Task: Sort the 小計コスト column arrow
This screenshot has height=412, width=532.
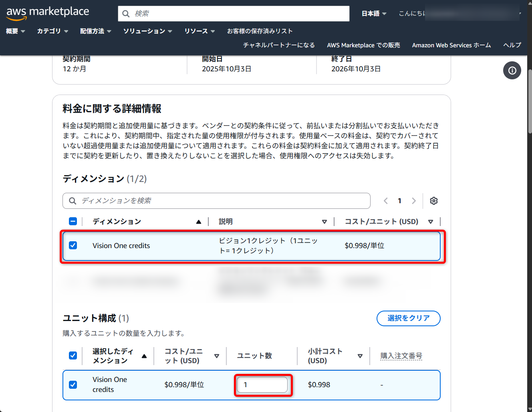Action: (x=360, y=356)
